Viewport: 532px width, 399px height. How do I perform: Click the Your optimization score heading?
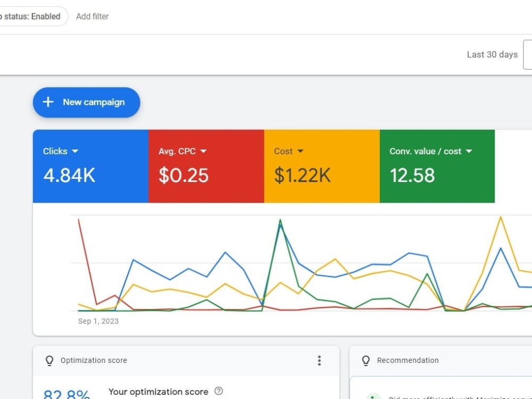(x=159, y=392)
